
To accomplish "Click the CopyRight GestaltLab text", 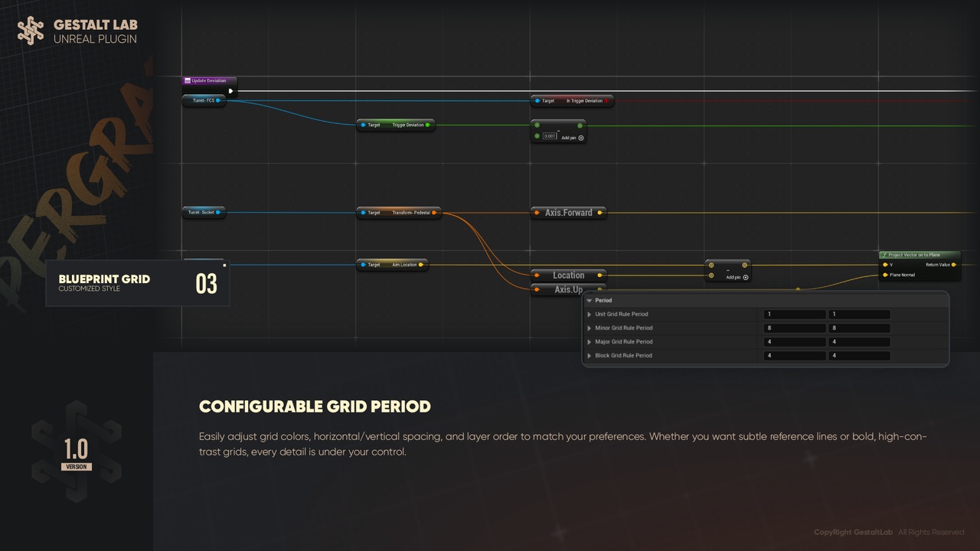I will (x=853, y=532).
